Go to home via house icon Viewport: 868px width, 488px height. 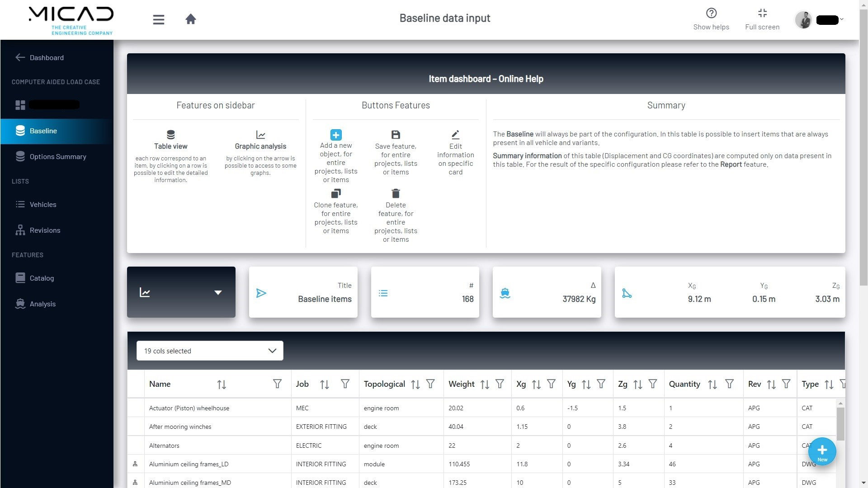click(x=190, y=19)
